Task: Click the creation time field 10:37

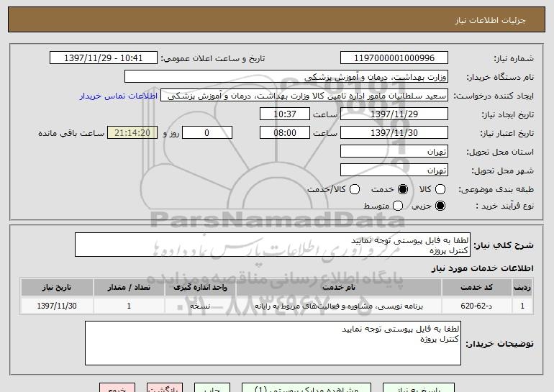Action: 285,114
